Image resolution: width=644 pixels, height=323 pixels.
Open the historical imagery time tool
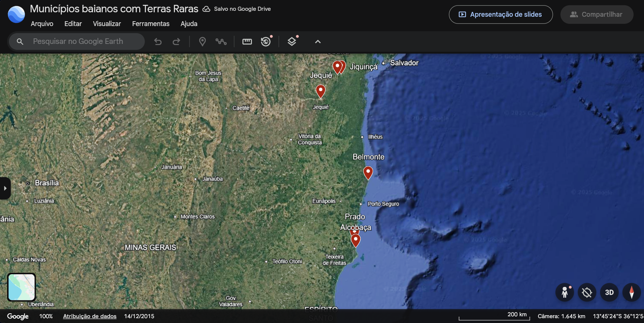[x=266, y=42]
